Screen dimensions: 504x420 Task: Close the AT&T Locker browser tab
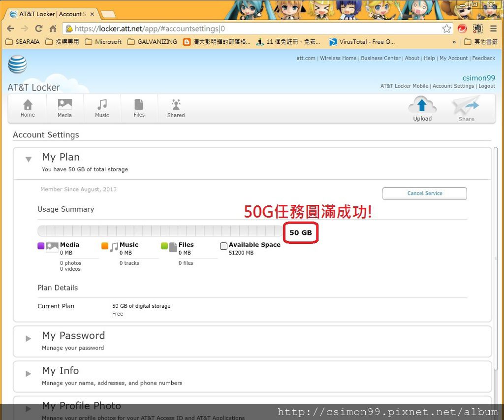(x=92, y=14)
